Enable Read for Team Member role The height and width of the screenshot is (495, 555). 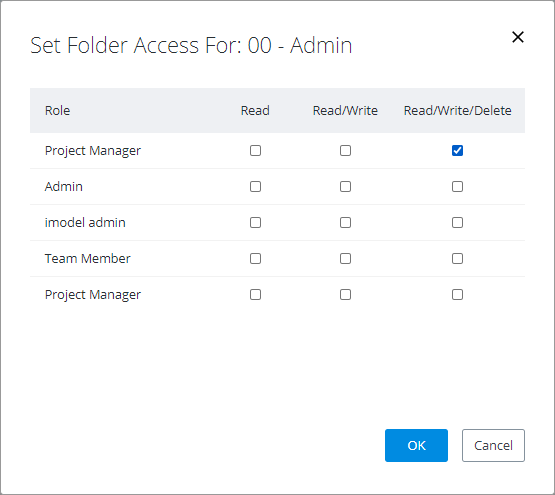[255, 259]
